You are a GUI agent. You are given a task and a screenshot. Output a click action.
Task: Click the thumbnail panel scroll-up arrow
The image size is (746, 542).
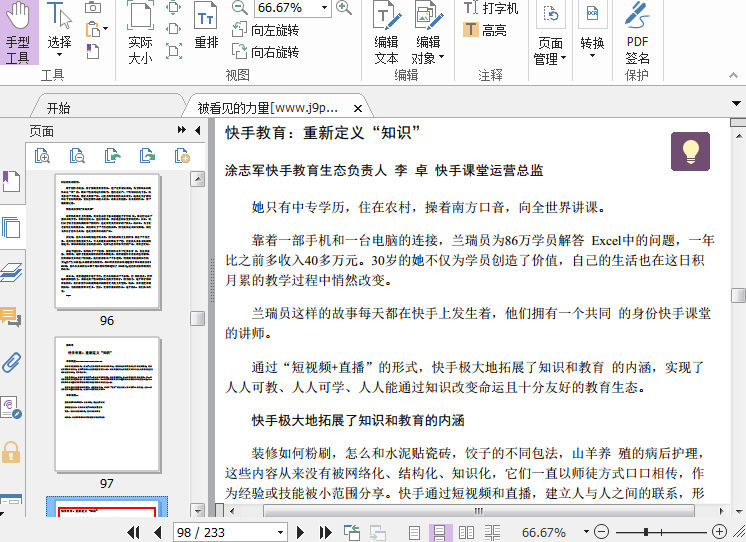pos(197,179)
